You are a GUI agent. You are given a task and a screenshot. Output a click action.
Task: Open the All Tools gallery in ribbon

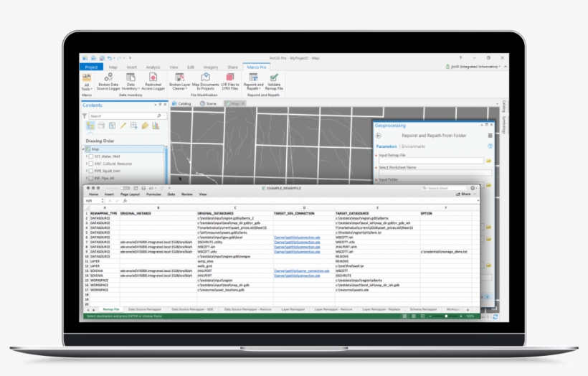tap(86, 83)
